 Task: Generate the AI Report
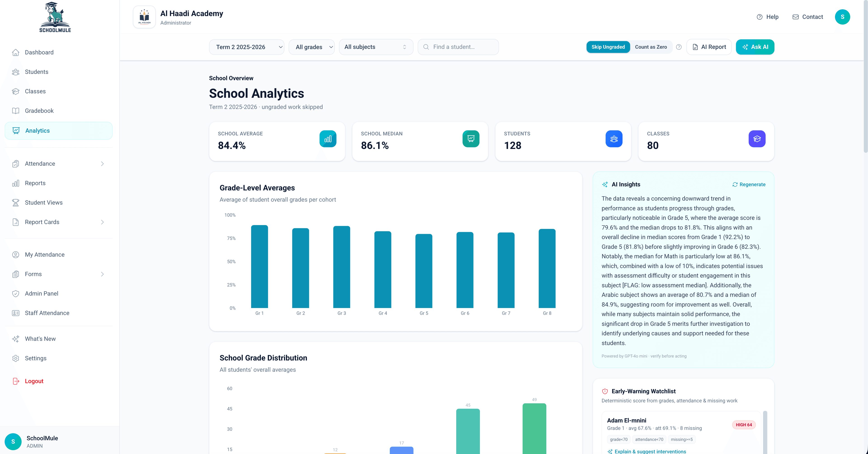(709, 47)
